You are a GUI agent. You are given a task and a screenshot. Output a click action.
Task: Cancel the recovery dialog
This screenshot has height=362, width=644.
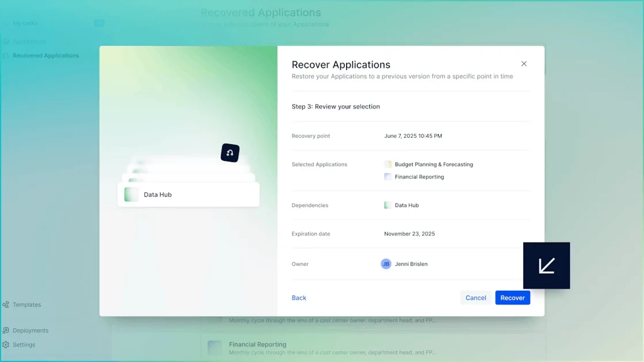coord(476,298)
